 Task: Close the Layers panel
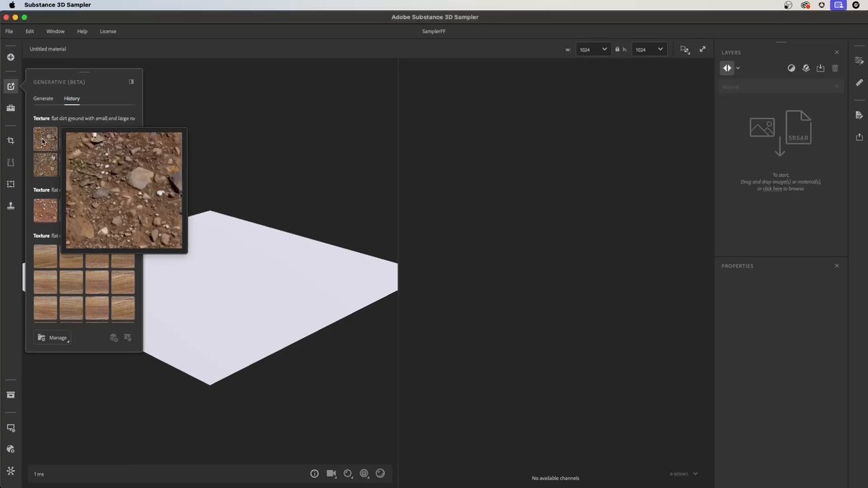click(837, 52)
